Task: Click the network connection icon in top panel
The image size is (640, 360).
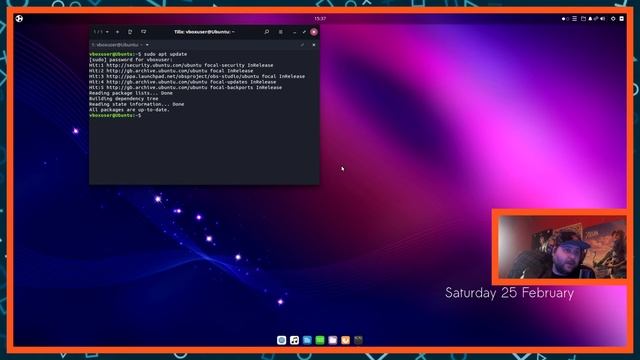Action: click(x=596, y=19)
